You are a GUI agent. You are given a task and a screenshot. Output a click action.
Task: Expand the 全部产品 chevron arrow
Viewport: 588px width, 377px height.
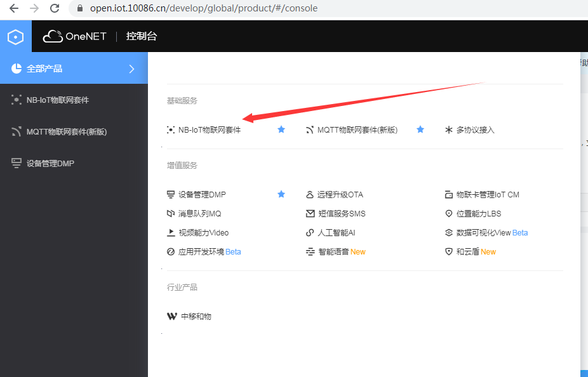pos(131,69)
